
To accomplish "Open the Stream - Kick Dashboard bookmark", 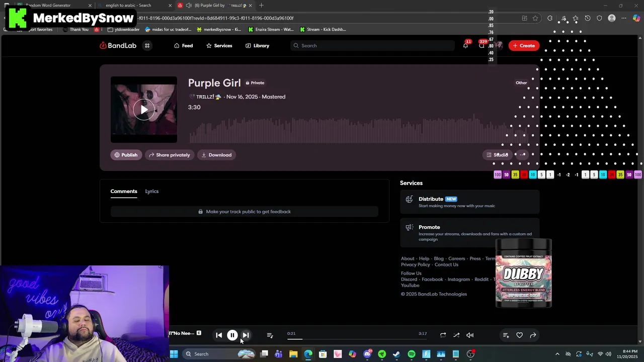I will coord(323,30).
